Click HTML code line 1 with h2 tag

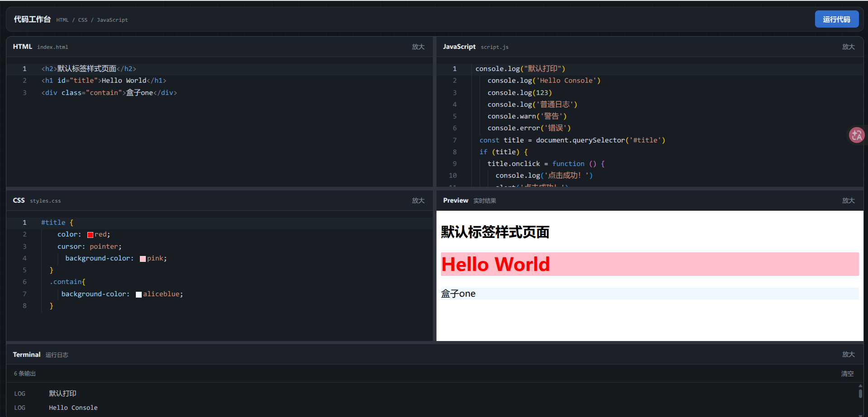tap(89, 69)
